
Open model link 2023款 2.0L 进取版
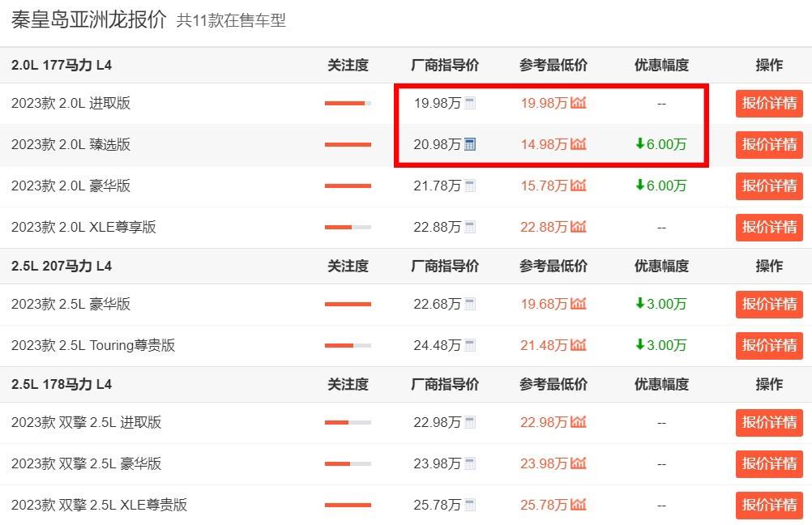tap(71, 103)
